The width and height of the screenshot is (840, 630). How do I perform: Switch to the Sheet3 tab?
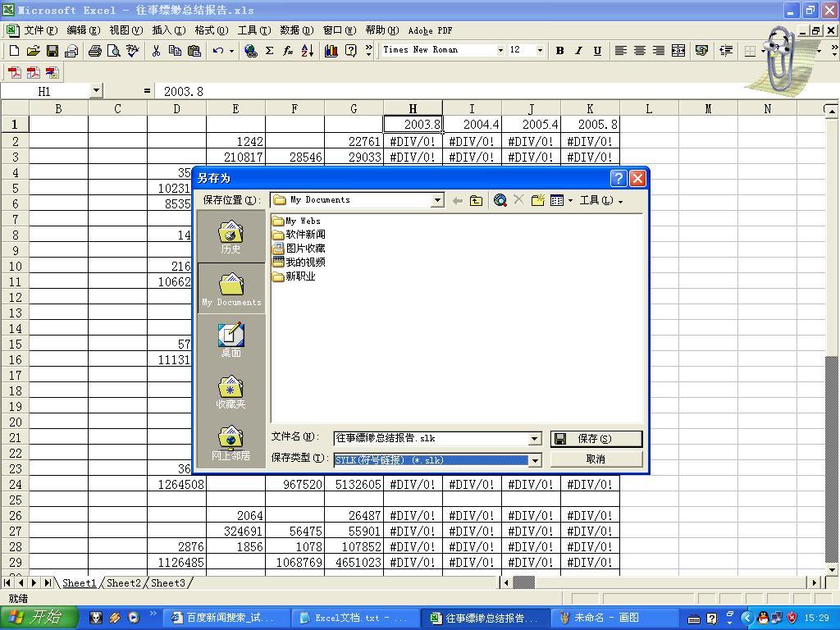point(167,583)
